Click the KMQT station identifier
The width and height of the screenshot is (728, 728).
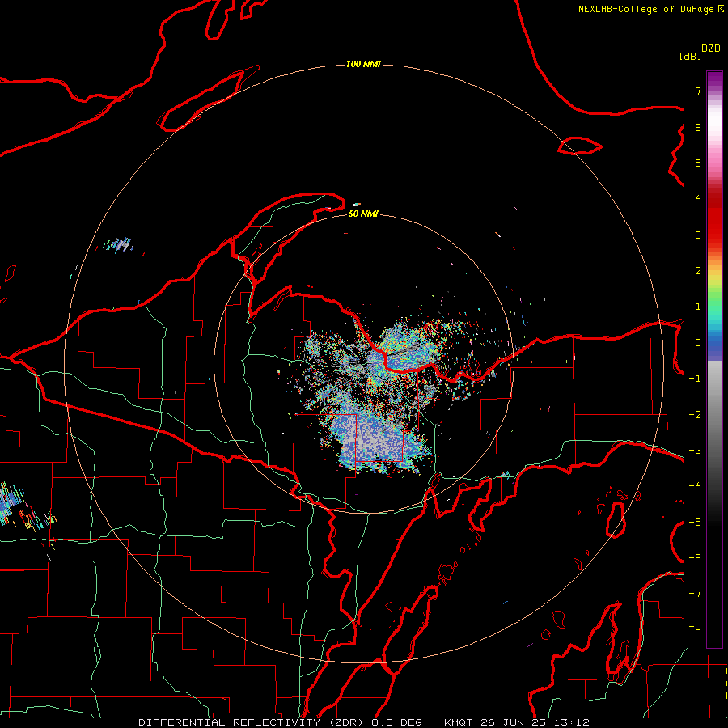point(459,722)
